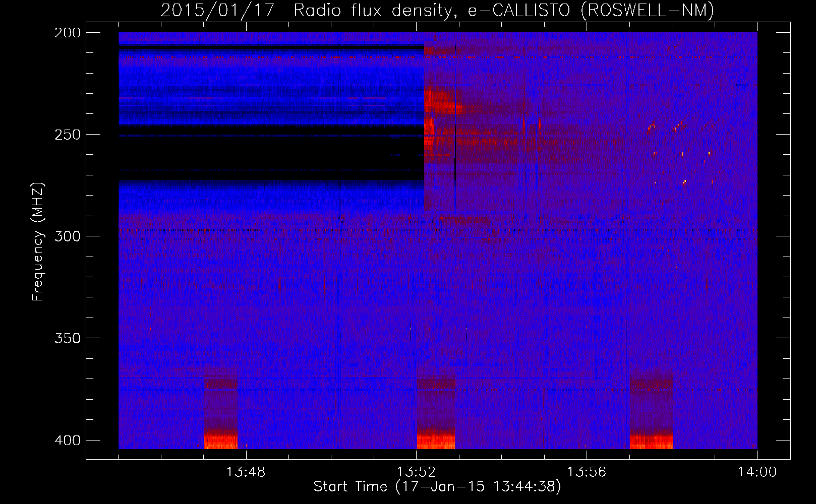Click the 200 frequency tick label
This screenshot has width=816, height=504.
(68, 33)
